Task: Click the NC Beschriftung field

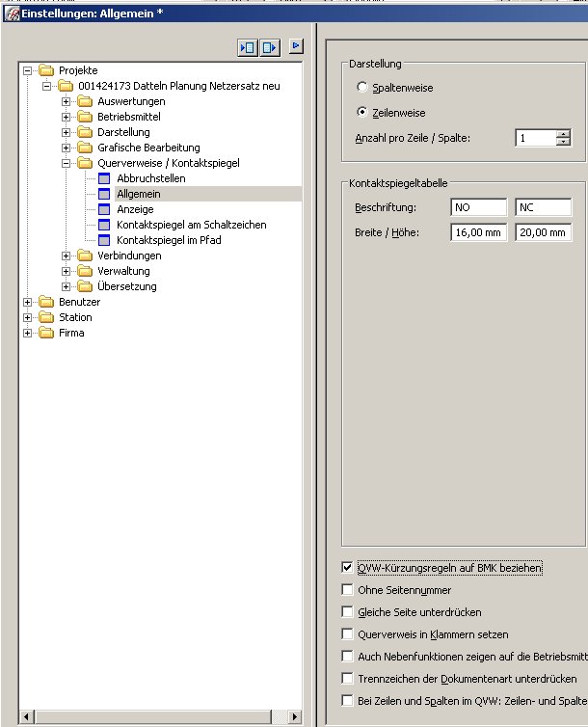Action: (x=543, y=207)
